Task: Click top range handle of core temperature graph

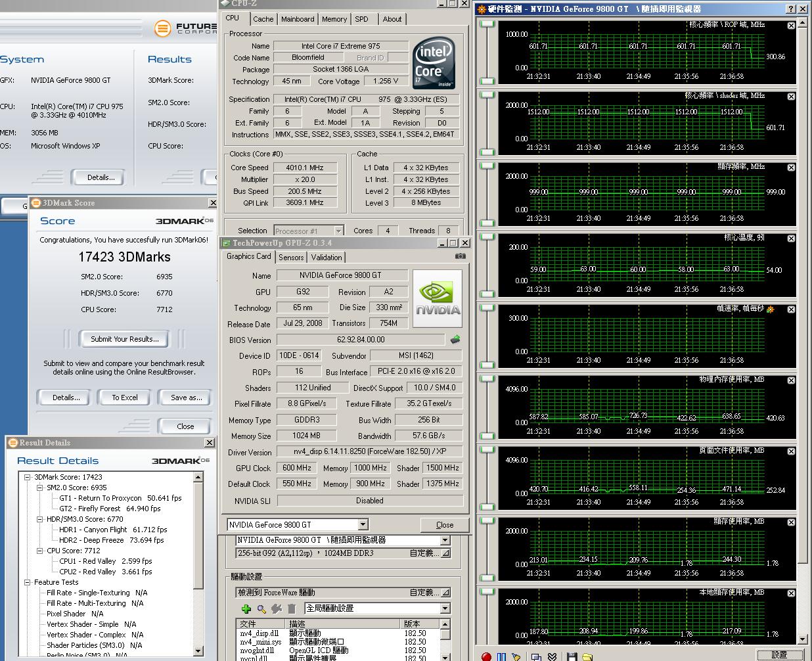Action: tap(487, 237)
